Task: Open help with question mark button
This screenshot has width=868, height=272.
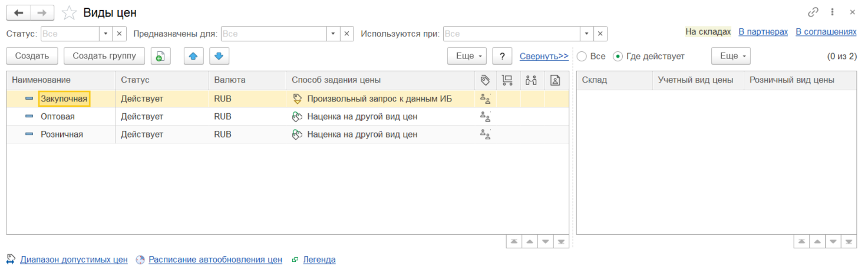Action: click(x=501, y=56)
